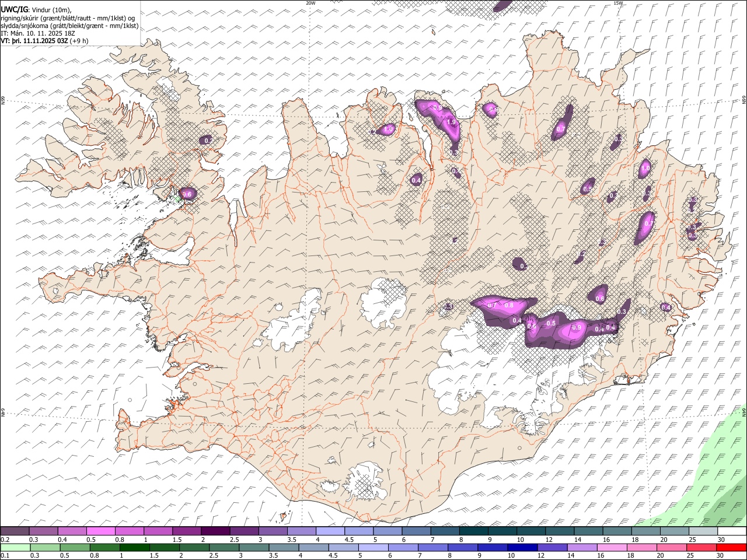Image resolution: width=747 pixels, height=560 pixels.
Task: Click the 0.2 label in top legend row
Action: click(x=5, y=540)
